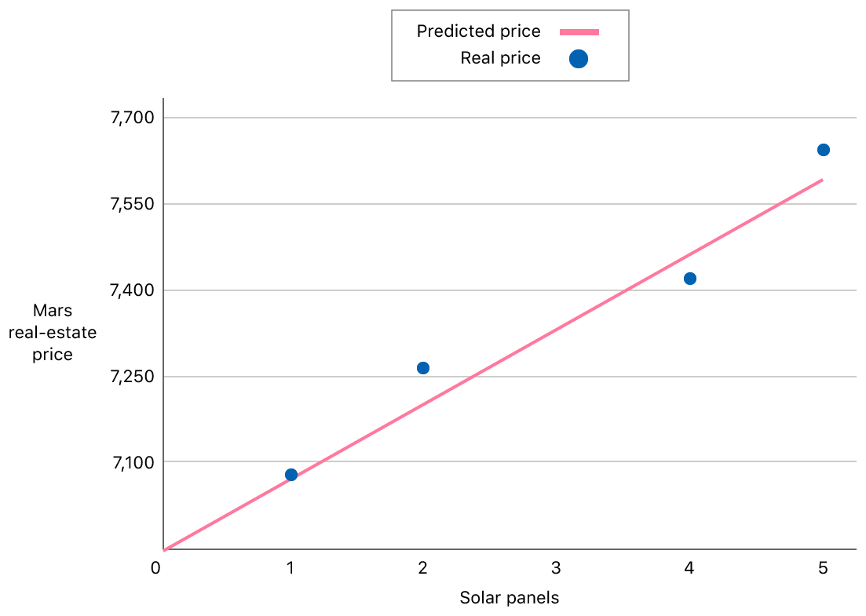This screenshot has width=866, height=616.
Task: Click the 0 label on the x-axis
Action: point(155,568)
